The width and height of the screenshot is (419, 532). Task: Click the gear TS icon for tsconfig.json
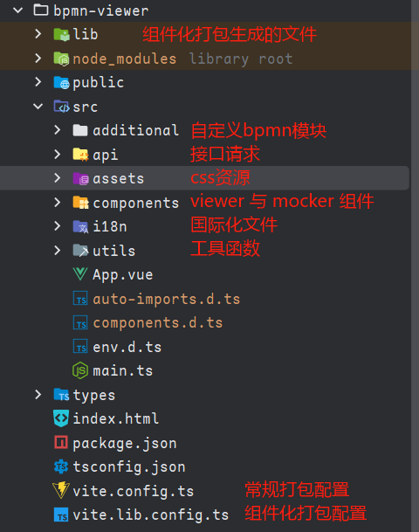[x=61, y=466]
